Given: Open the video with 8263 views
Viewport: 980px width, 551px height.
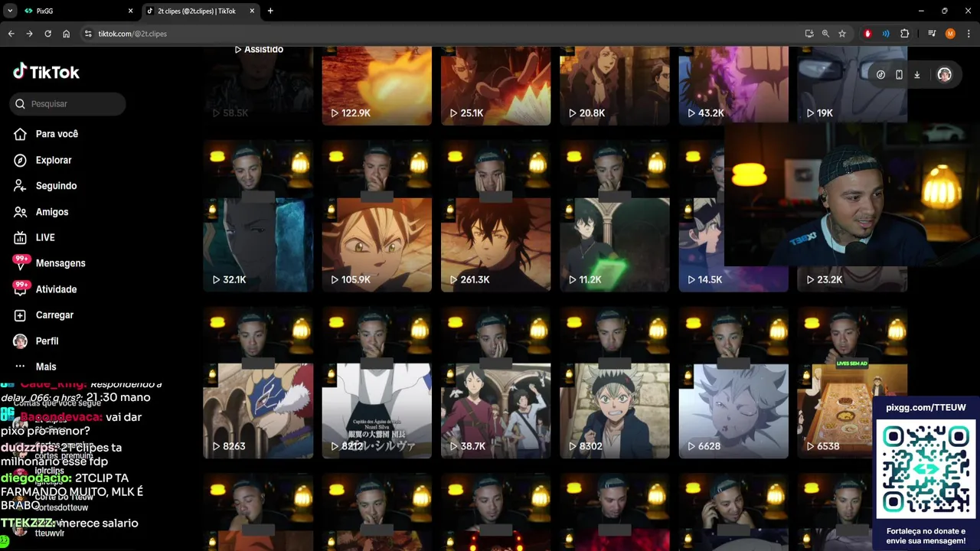Looking at the screenshot, I should (258, 382).
